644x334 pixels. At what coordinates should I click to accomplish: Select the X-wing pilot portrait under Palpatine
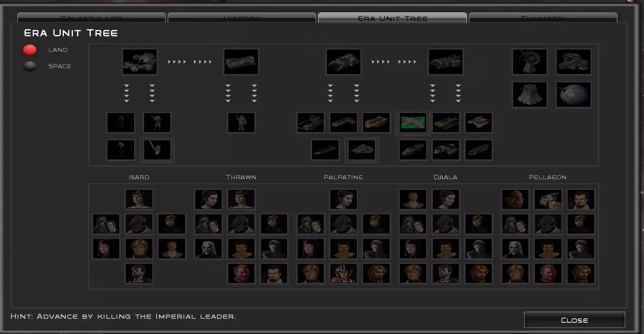(344, 273)
